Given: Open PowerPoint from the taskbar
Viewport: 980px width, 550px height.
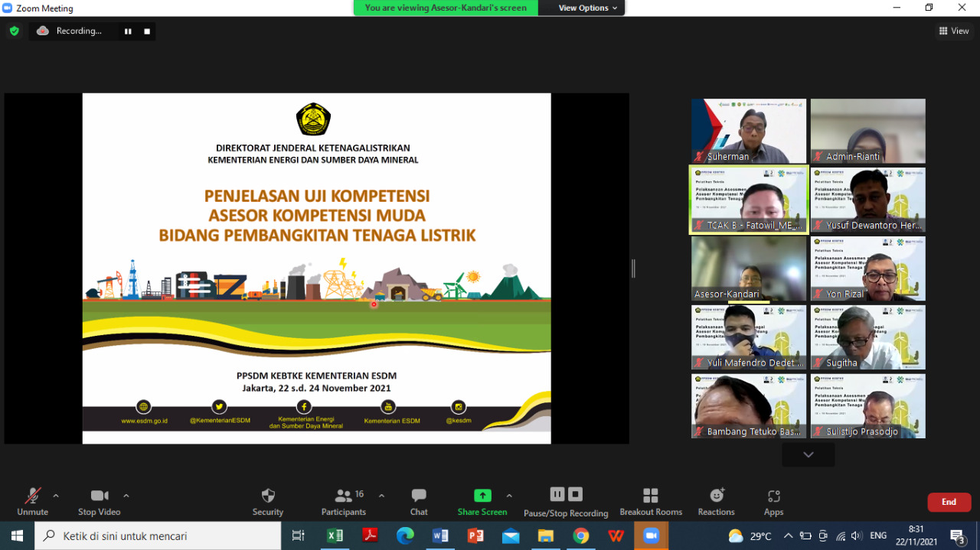Looking at the screenshot, I should coord(475,536).
